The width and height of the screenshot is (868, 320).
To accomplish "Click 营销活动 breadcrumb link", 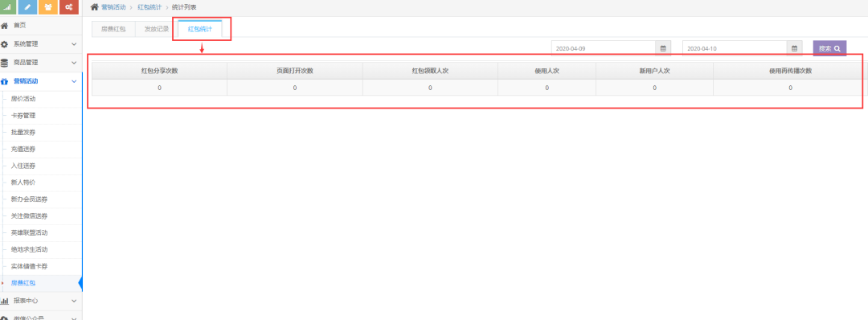I will 113,7.
